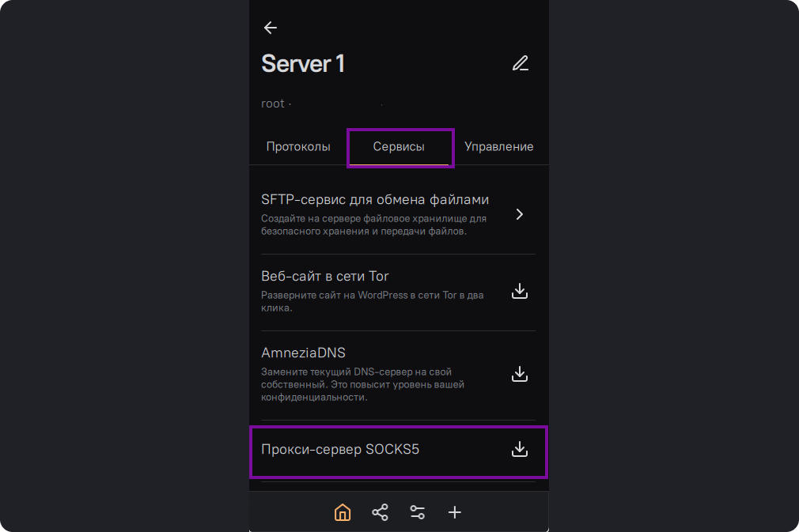Select the Сервисы tab
The height and width of the screenshot is (532, 799).
(x=399, y=147)
